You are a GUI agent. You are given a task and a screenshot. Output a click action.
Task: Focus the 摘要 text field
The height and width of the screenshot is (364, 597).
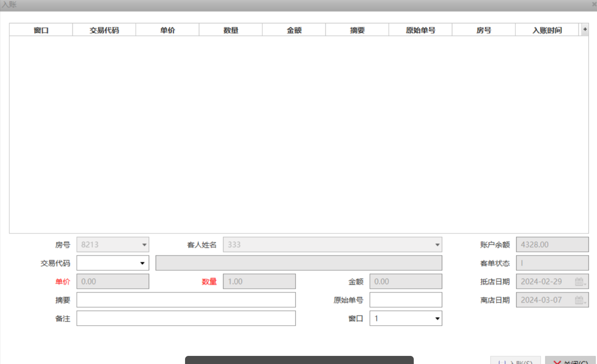click(x=186, y=300)
